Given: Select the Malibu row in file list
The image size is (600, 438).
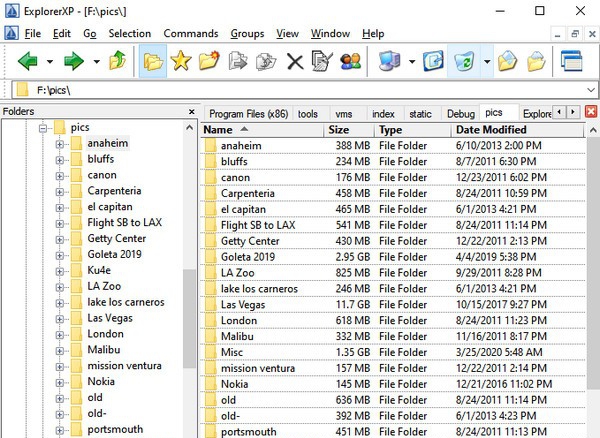Looking at the screenshot, I should (393, 336).
